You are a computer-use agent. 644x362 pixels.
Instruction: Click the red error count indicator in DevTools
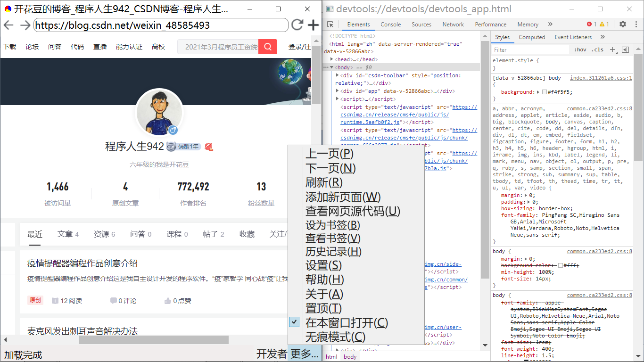tap(592, 25)
